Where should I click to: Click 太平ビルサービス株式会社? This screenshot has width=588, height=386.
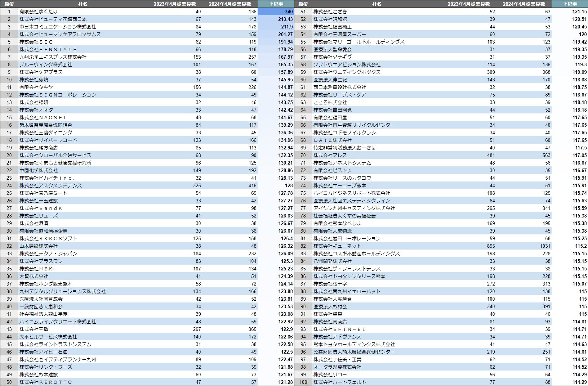coord(48,337)
